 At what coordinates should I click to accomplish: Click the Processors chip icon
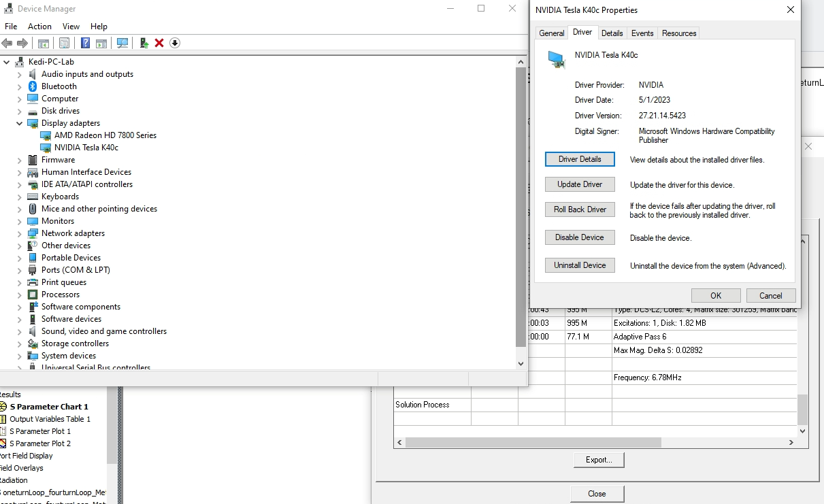pyautogui.click(x=33, y=295)
